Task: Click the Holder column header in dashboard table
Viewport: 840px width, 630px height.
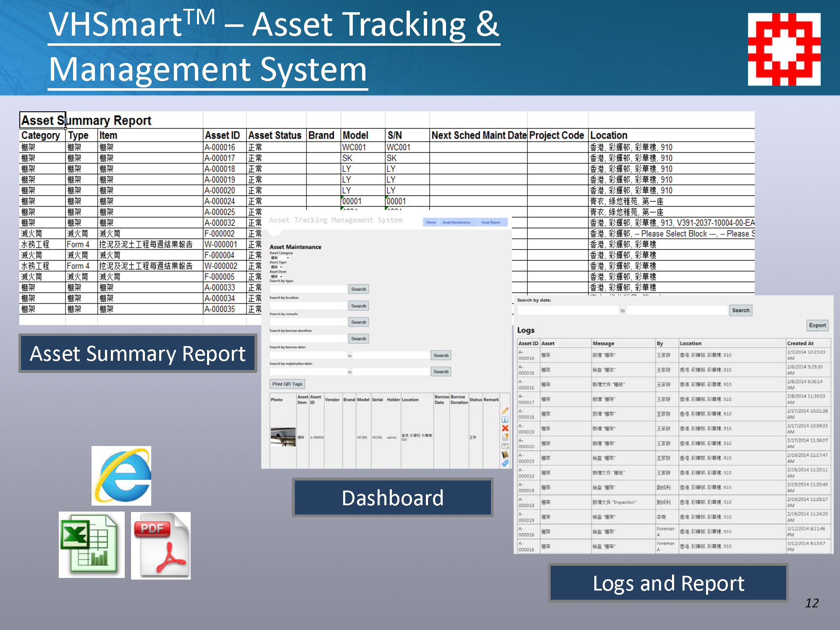Action: coord(393,399)
